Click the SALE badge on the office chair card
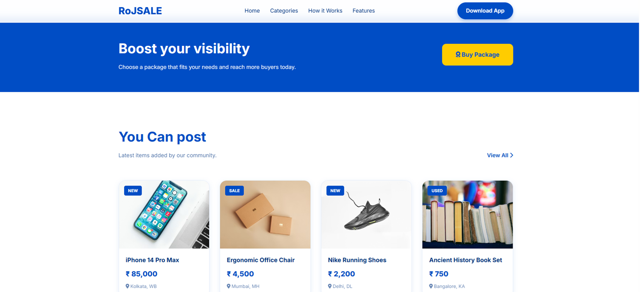The height and width of the screenshot is (292, 644). [234, 191]
